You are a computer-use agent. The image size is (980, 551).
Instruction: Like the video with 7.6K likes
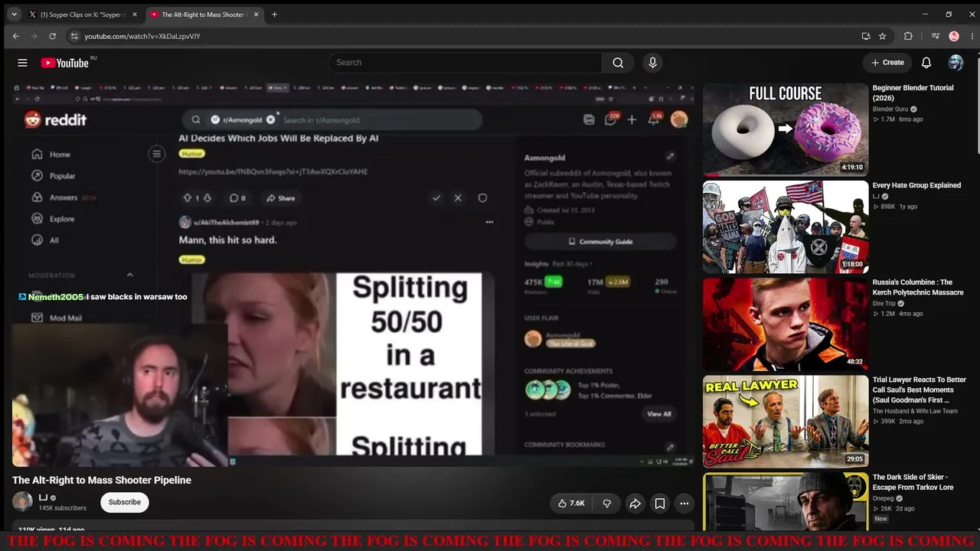tap(571, 504)
